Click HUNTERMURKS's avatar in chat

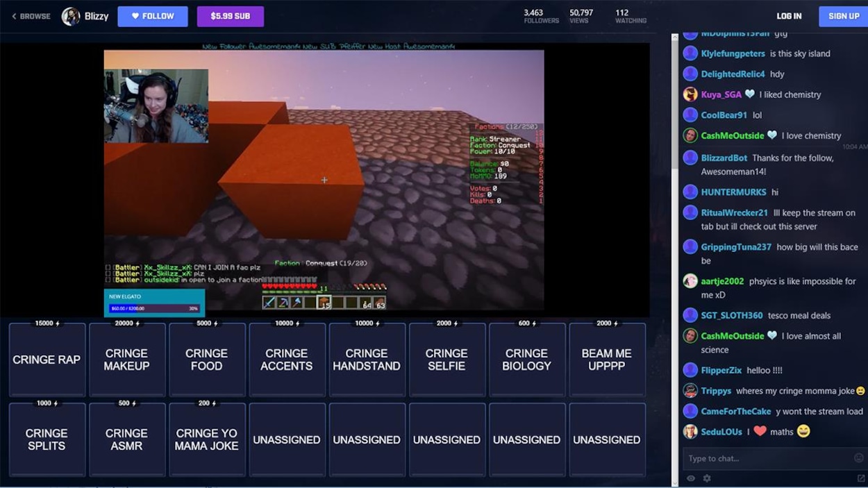(x=690, y=192)
